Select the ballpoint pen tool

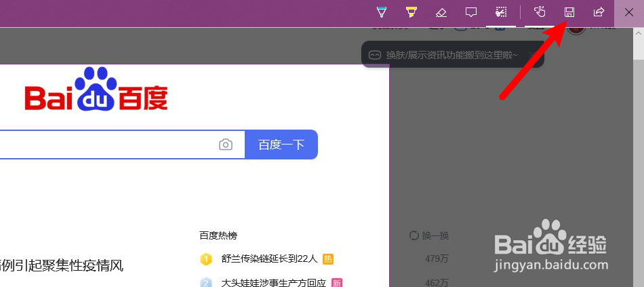[x=382, y=12]
